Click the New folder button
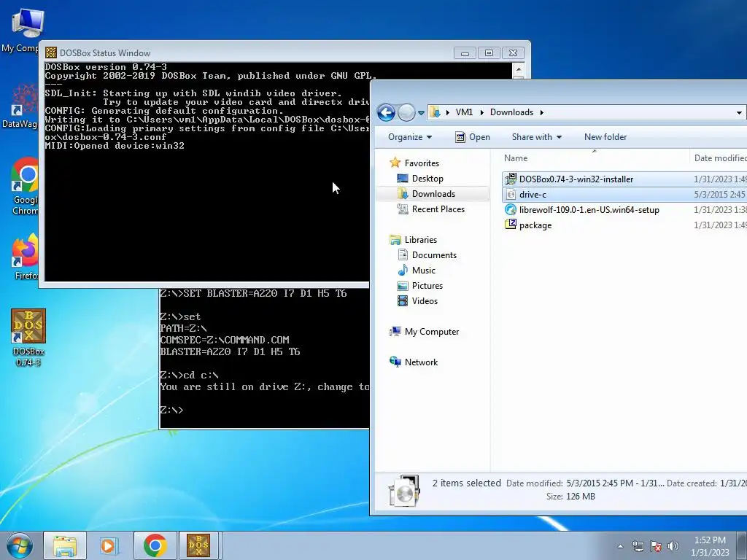This screenshot has width=747, height=560. point(605,137)
